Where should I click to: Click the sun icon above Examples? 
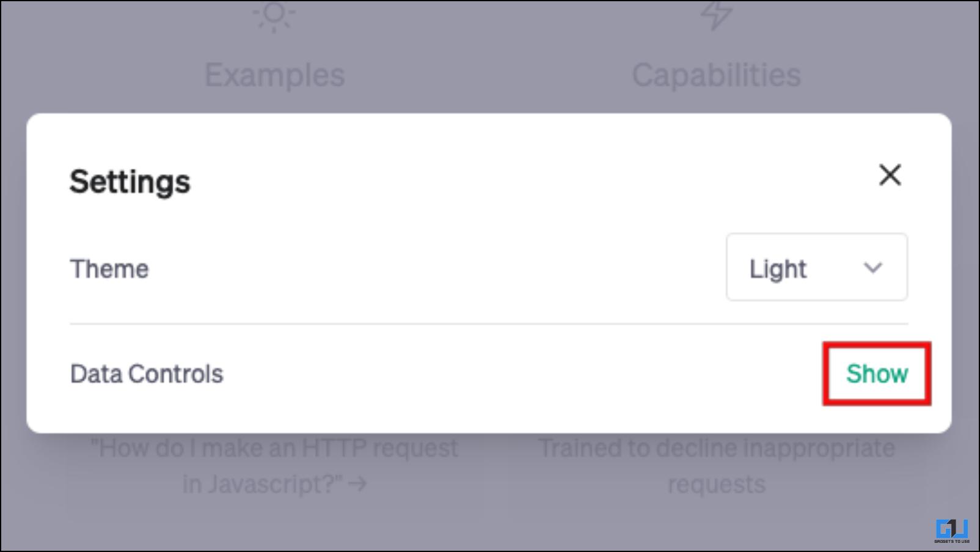tap(274, 15)
